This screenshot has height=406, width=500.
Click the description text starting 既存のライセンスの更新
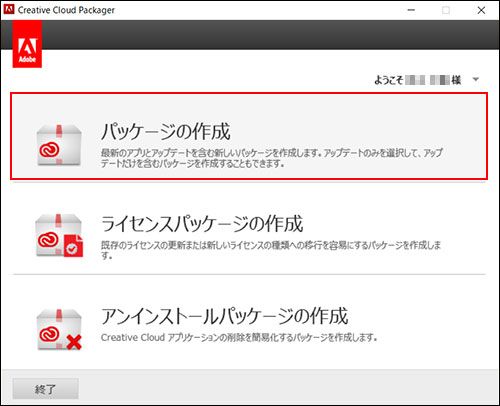coord(271,250)
